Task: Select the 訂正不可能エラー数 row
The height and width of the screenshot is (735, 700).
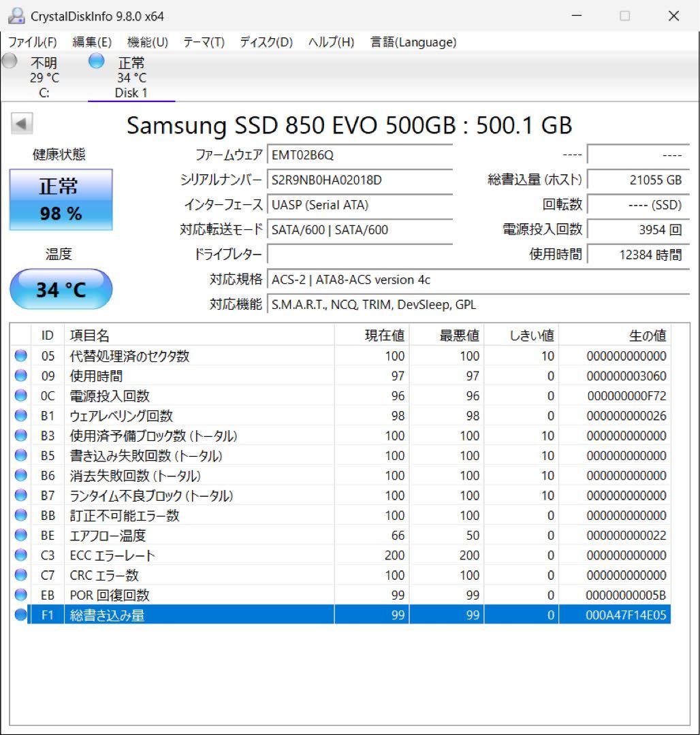Action: pos(341,515)
